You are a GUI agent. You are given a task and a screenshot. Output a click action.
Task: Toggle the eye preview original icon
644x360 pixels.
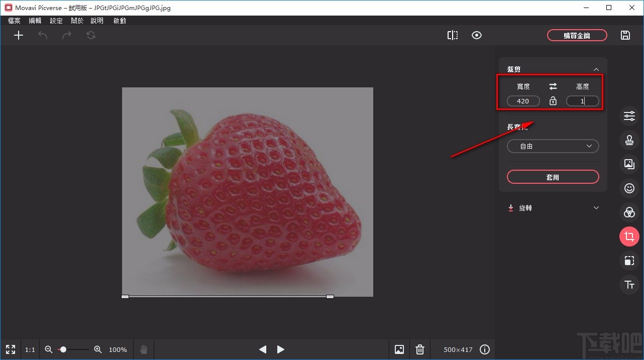[477, 35]
